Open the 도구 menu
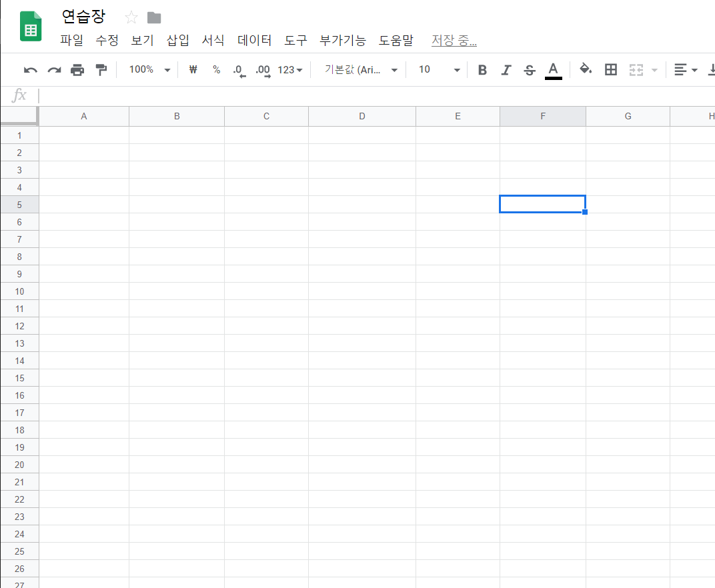The width and height of the screenshot is (715, 588). [295, 40]
